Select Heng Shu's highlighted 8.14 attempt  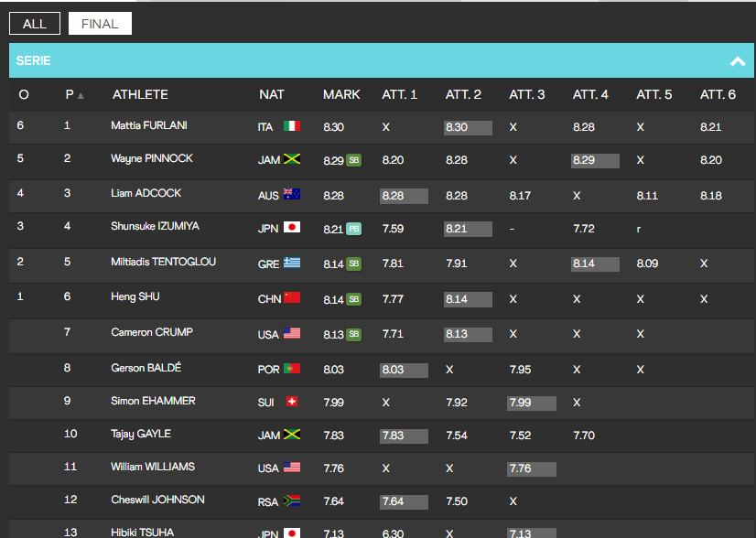(x=468, y=299)
